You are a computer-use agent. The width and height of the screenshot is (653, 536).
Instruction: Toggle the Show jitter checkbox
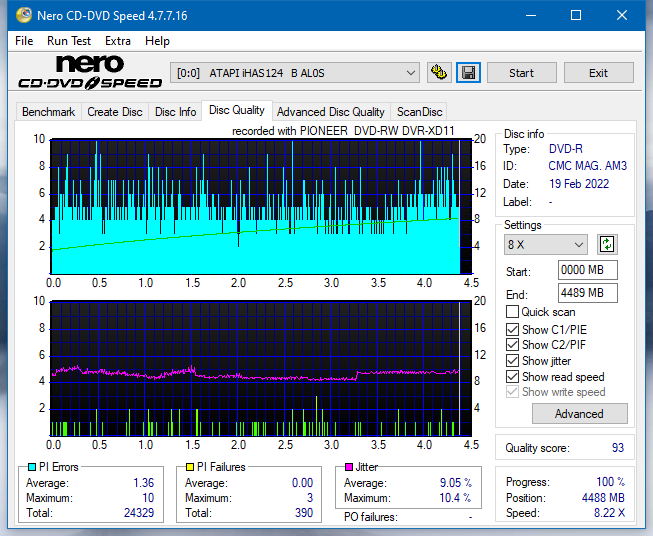[x=512, y=360]
